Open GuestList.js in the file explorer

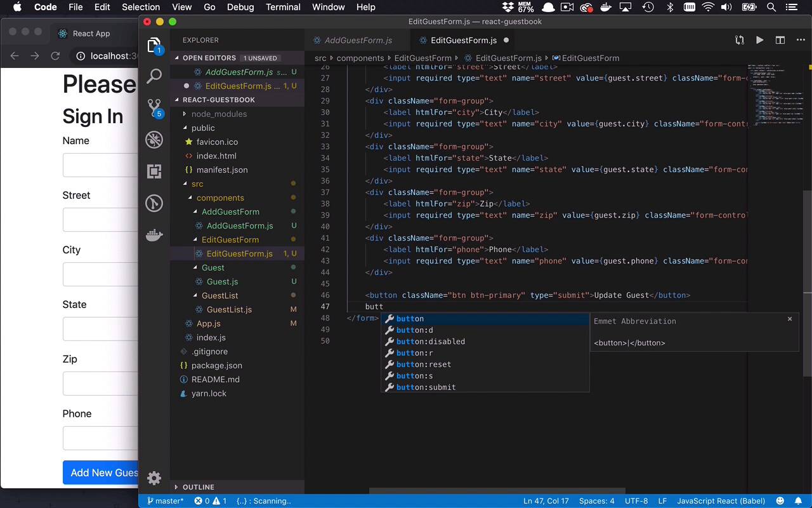(x=229, y=309)
